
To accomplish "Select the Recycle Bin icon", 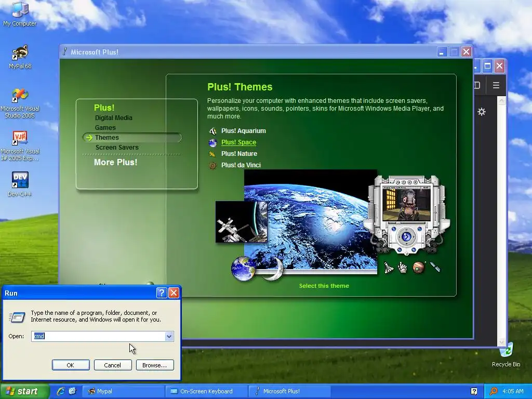I will 506,355.
